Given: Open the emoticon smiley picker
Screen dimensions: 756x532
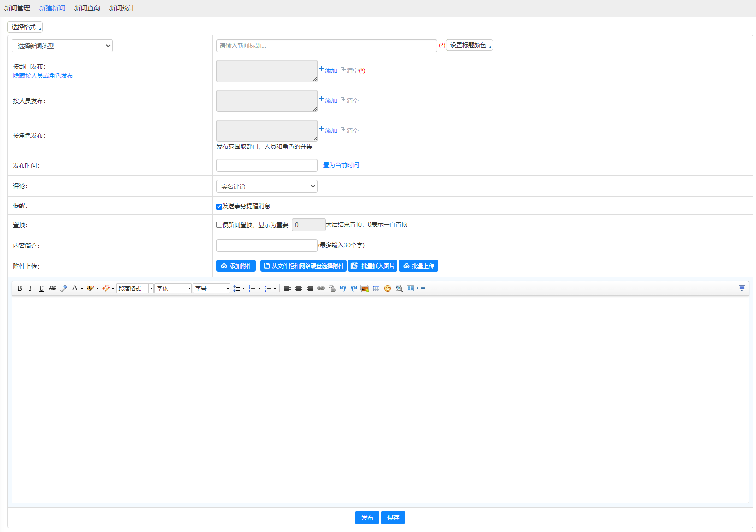Looking at the screenshot, I should pos(388,288).
